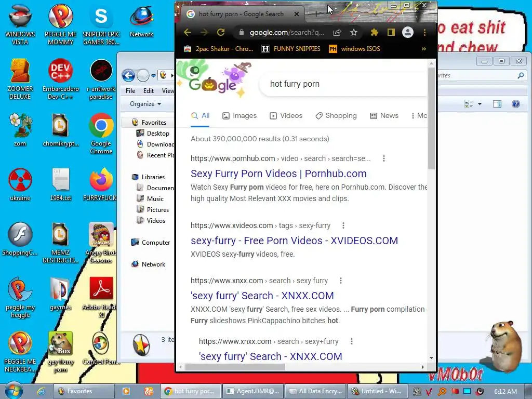The height and width of the screenshot is (399, 532).
Task: Open the 2pac Shakur bookmark
Action: pyautogui.click(x=219, y=49)
